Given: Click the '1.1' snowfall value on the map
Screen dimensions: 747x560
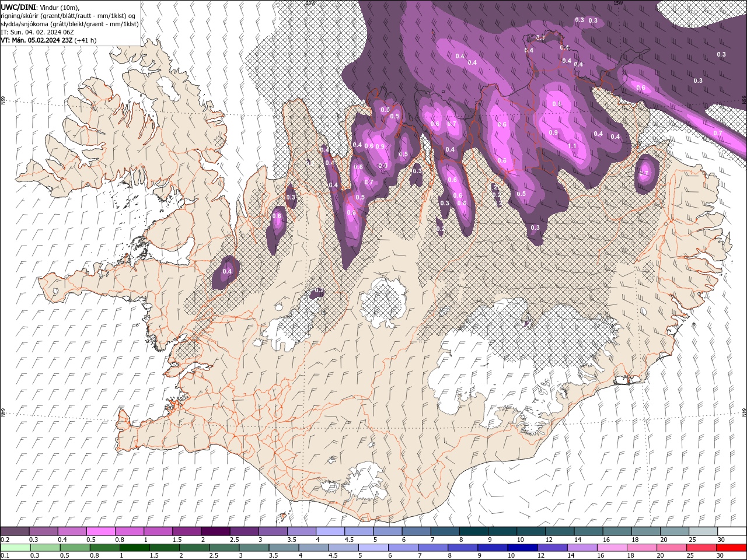Looking at the screenshot, I should 573,146.
